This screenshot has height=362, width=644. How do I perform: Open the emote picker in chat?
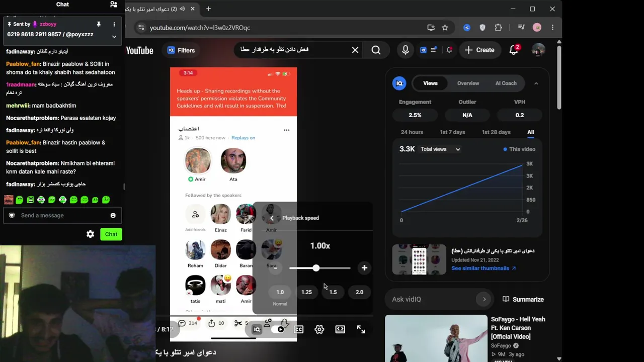[113, 215]
